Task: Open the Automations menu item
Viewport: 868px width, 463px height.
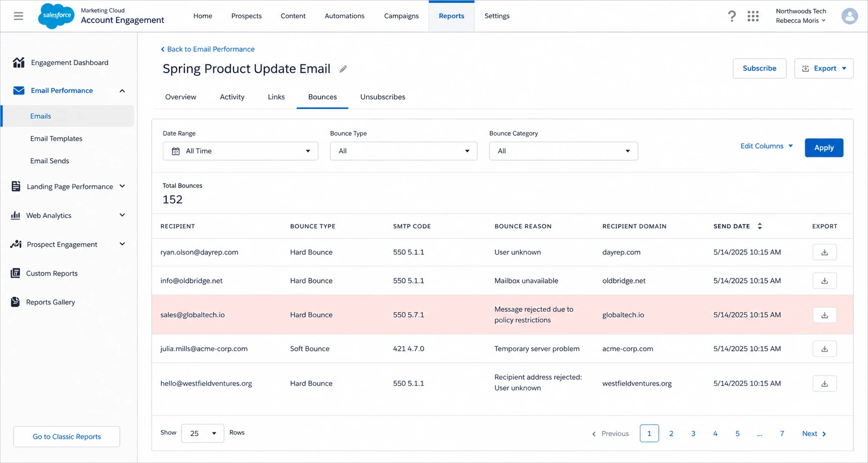Action: click(x=344, y=16)
